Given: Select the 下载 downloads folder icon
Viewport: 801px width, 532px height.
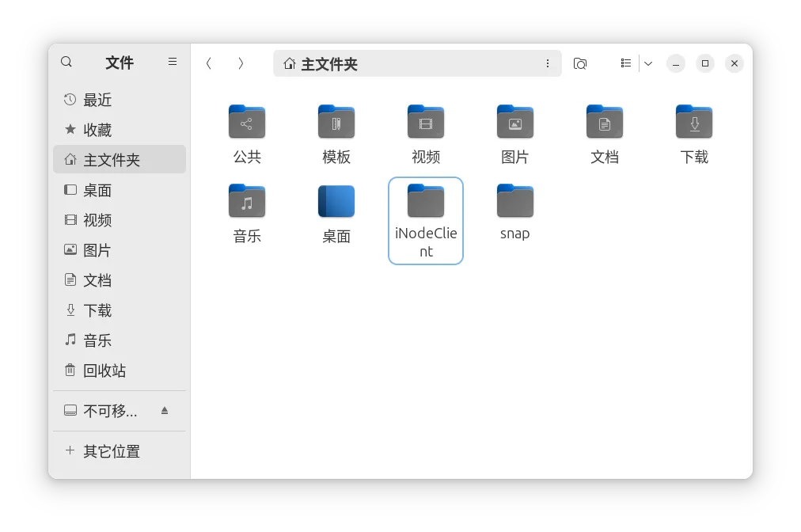Looking at the screenshot, I should click(694, 123).
